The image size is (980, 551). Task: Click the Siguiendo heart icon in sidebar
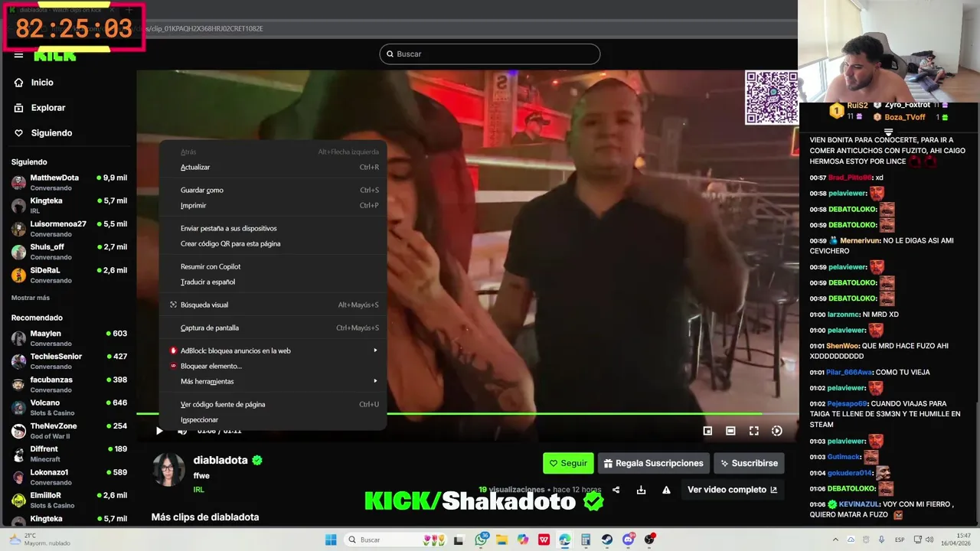tap(19, 133)
